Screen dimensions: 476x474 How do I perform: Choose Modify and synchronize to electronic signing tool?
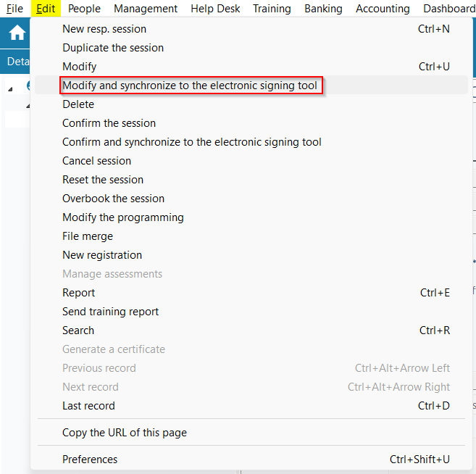[190, 86]
